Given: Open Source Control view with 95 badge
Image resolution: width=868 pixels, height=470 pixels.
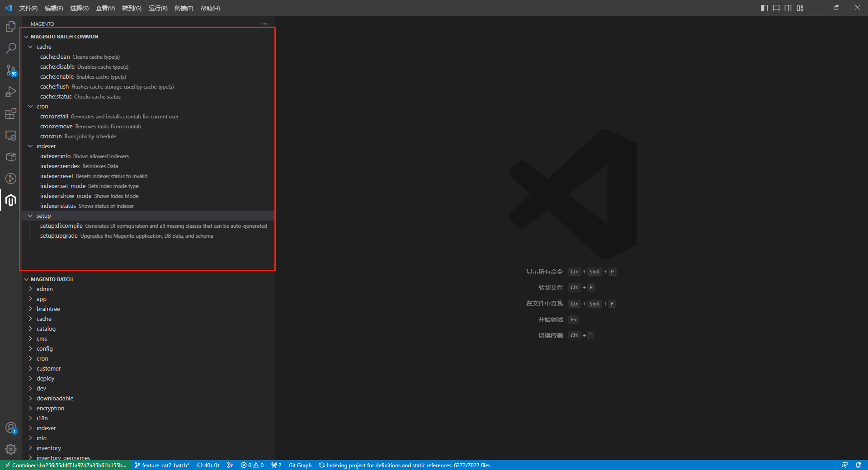Looking at the screenshot, I should click(11, 70).
